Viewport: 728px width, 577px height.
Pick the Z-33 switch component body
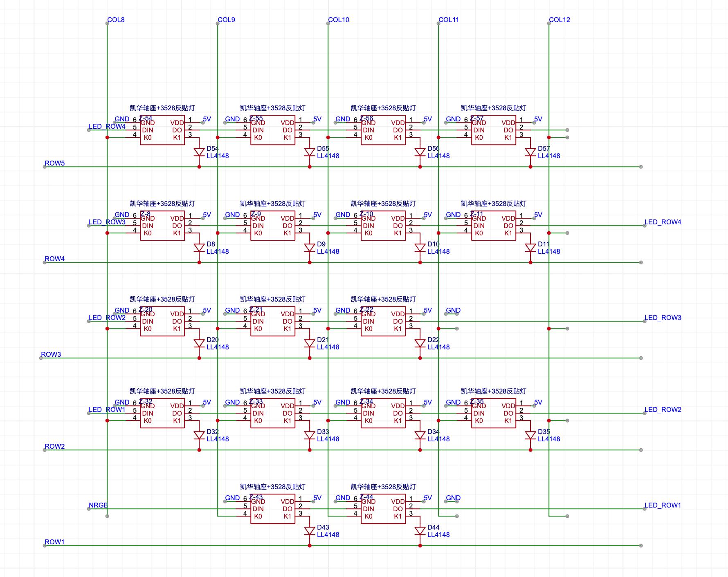(273, 413)
